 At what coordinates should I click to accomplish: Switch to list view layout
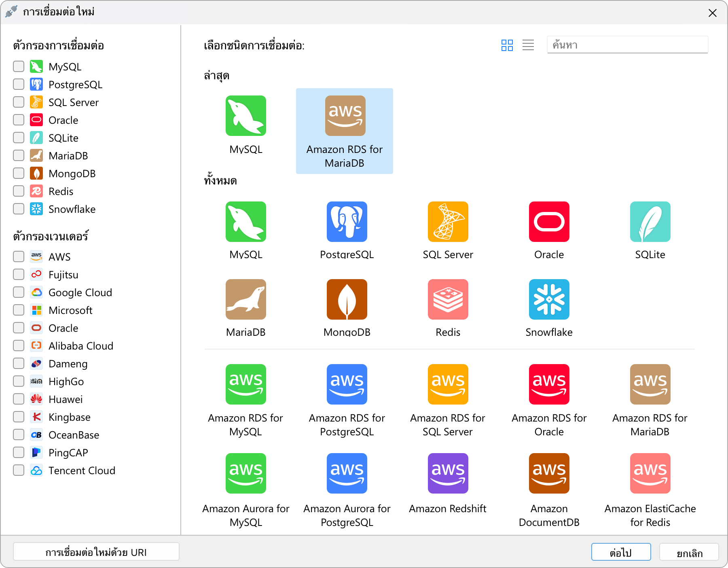[x=528, y=45]
